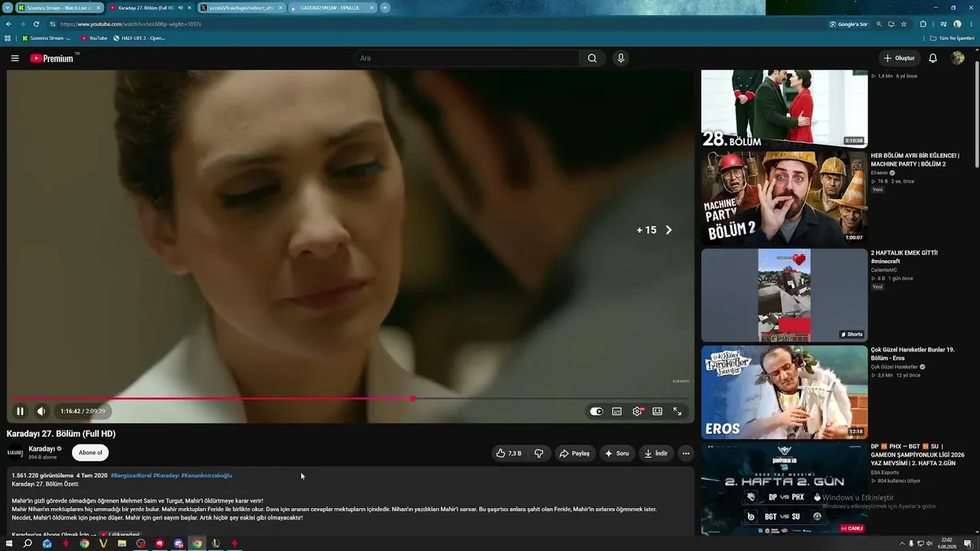Open the Karadayı channel name link
The width and height of the screenshot is (980, 551).
(42, 448)
